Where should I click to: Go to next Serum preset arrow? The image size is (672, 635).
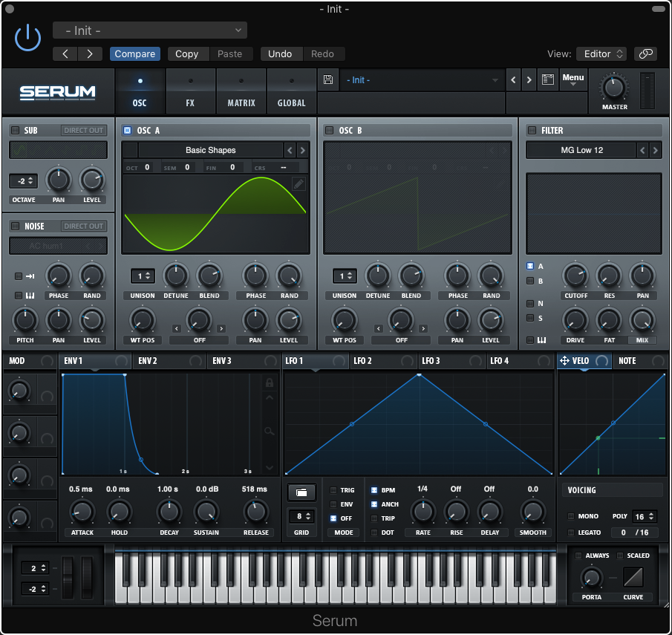(529, 79)
